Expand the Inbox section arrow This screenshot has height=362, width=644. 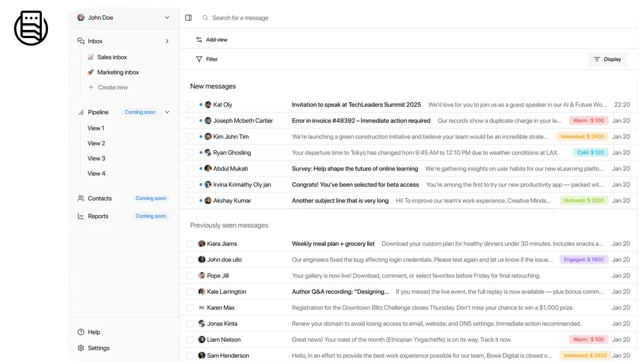[x=167, y=41]
